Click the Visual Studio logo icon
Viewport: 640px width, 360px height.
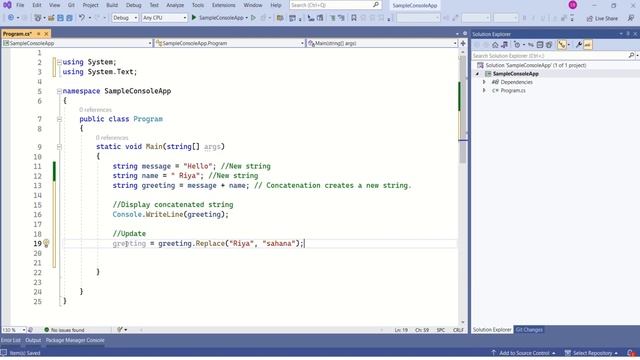pos(7,5)
